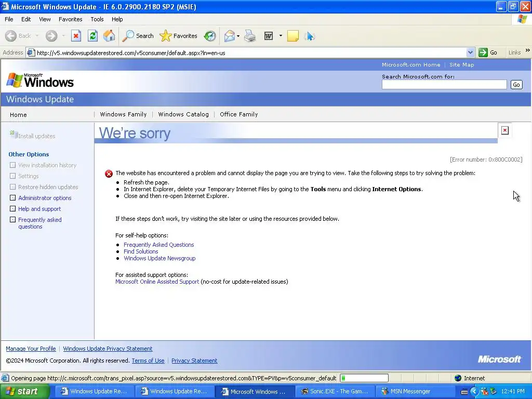Open the Help menu
The height and width of the screenshot is (399, 532).
[x=117, y=19]
